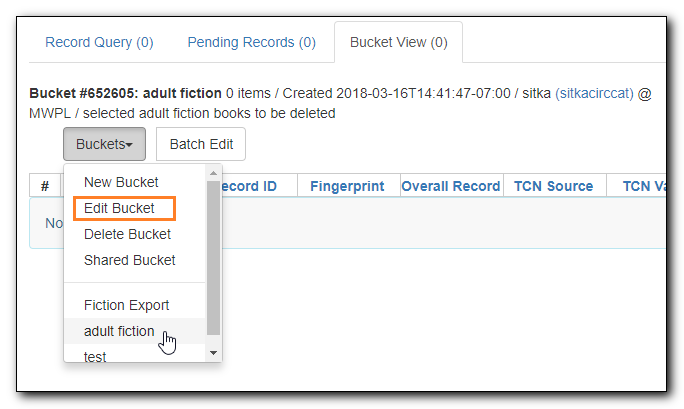Open the Shared Bucket menu option
The height and width of the screenshot is (409, 684).
click(130, 260)
